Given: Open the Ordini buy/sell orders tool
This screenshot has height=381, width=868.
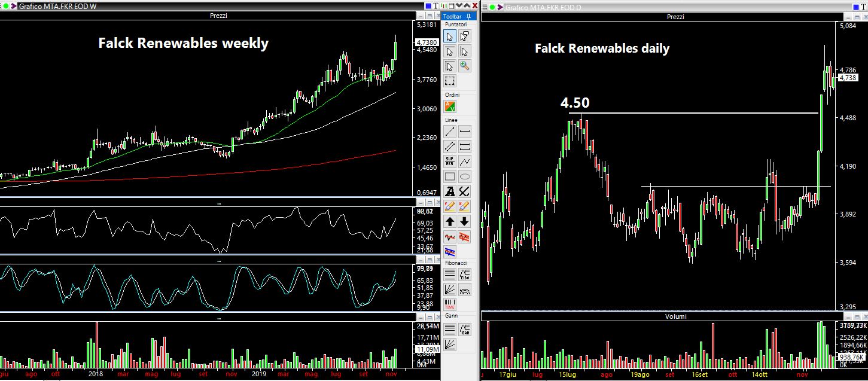Looking at the screenshot, I should [x=450, y=106].
